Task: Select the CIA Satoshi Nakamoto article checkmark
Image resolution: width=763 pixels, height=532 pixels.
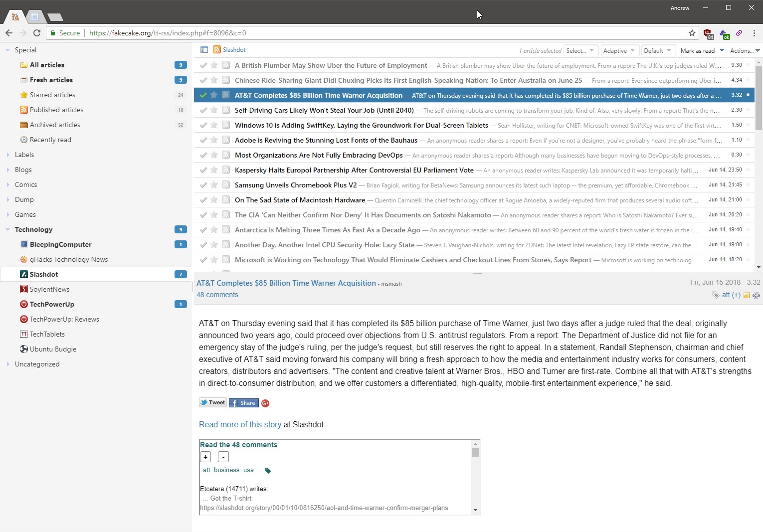Action: coord(203,215)
